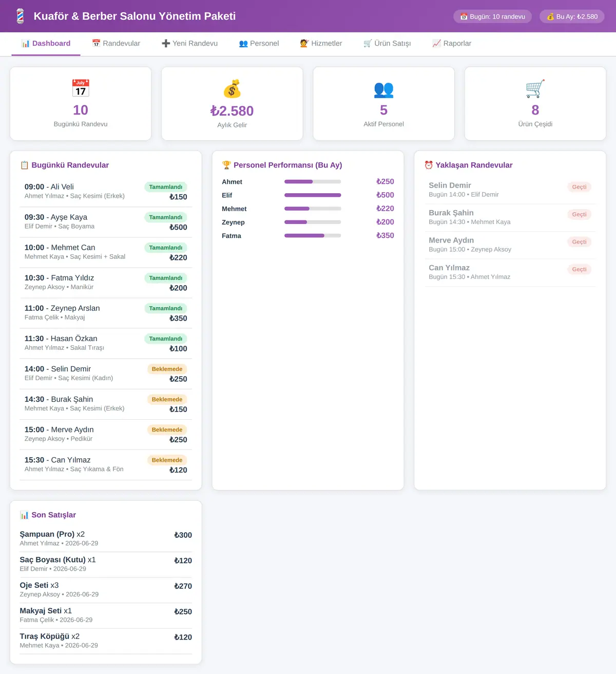Click the 'Bu Ay: ₺2.580' header badge
The image size is (616, 674).
(572, 16)
